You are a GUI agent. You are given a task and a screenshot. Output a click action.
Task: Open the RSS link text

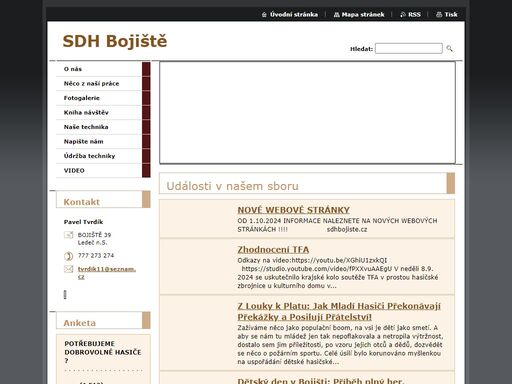coord(414,15)
